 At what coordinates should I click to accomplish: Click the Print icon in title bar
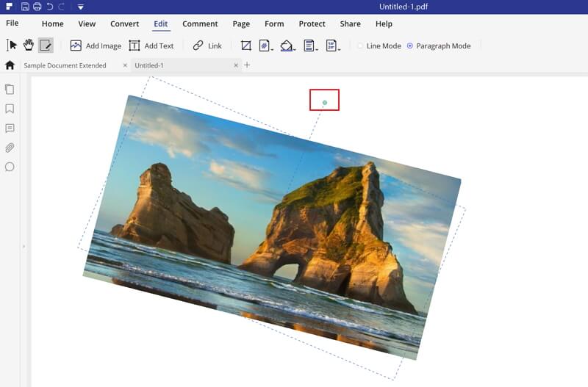37,7
